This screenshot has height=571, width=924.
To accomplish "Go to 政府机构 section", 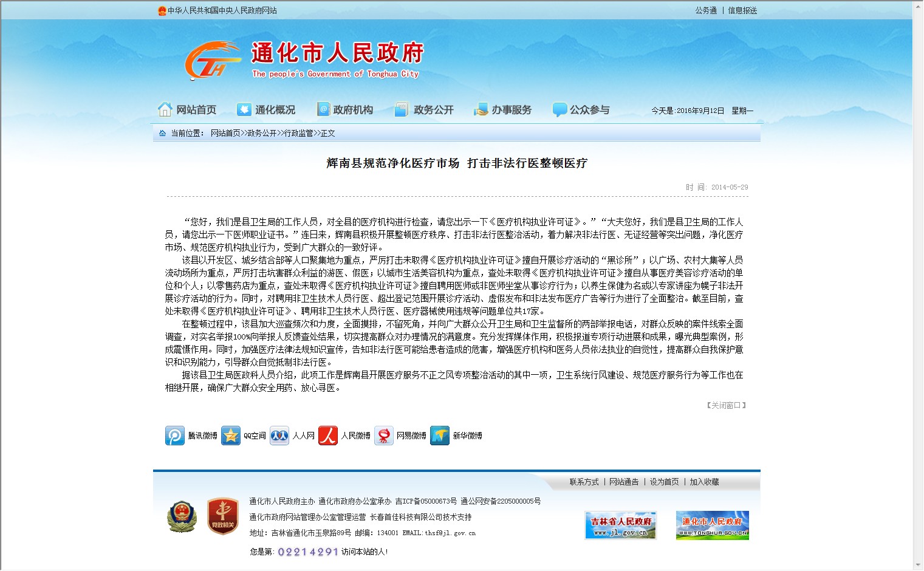I will (345, 110).
